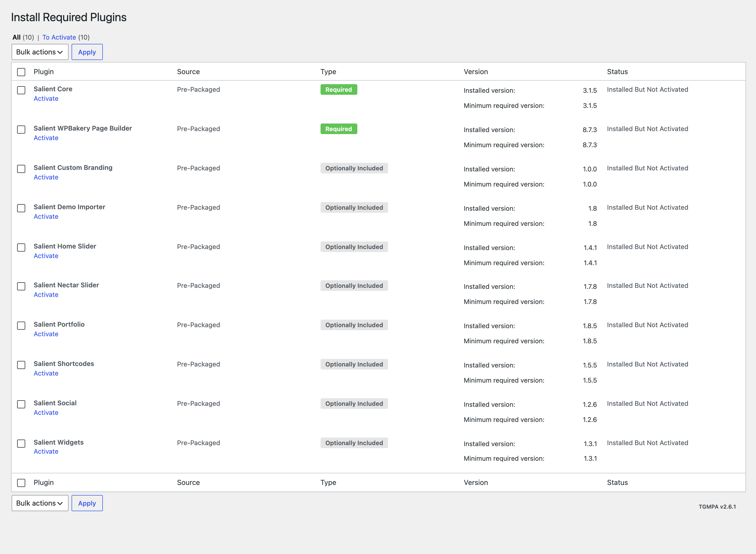Switch to the To Activate filter
756x554 pixels.
[x=59, y=37]
